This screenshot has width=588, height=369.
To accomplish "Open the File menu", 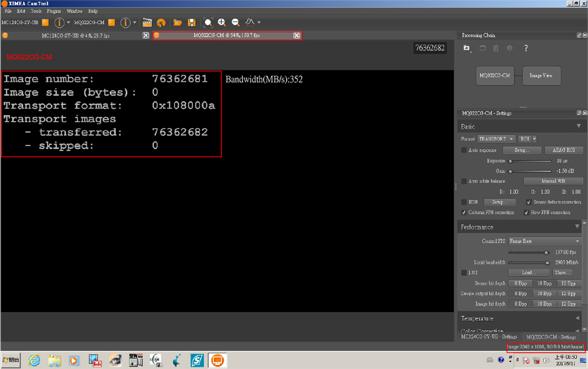I will (x=8, y=11).
